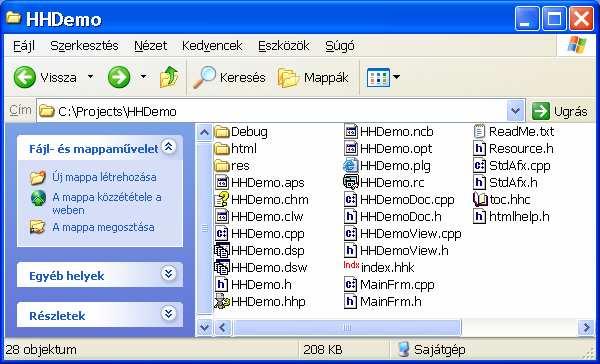Select the HHDemo.dsp file icon
Viewport: 600px width, 364px height.
click(x=222, y=250)
